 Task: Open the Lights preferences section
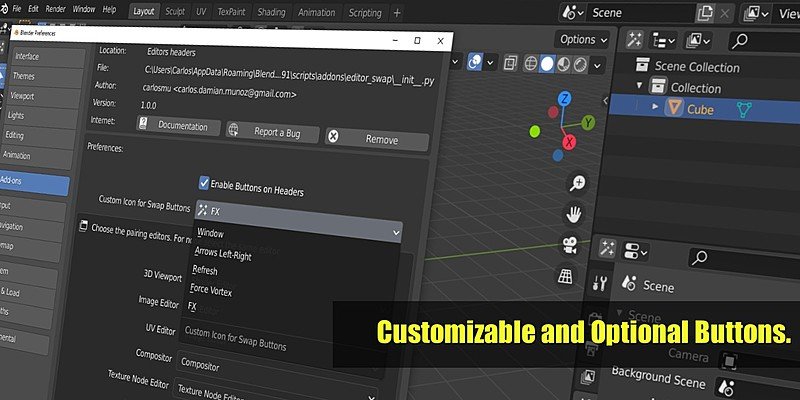click(41, 117)
